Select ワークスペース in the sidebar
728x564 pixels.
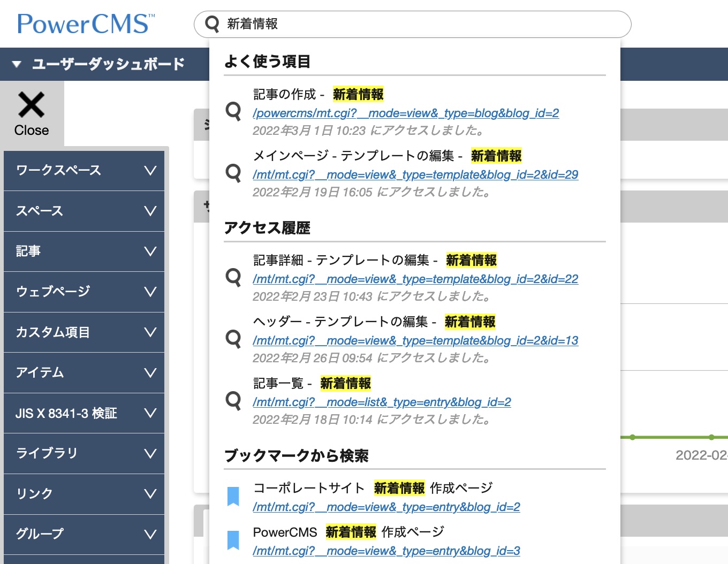pyautogui.click(x=84, y=171)
